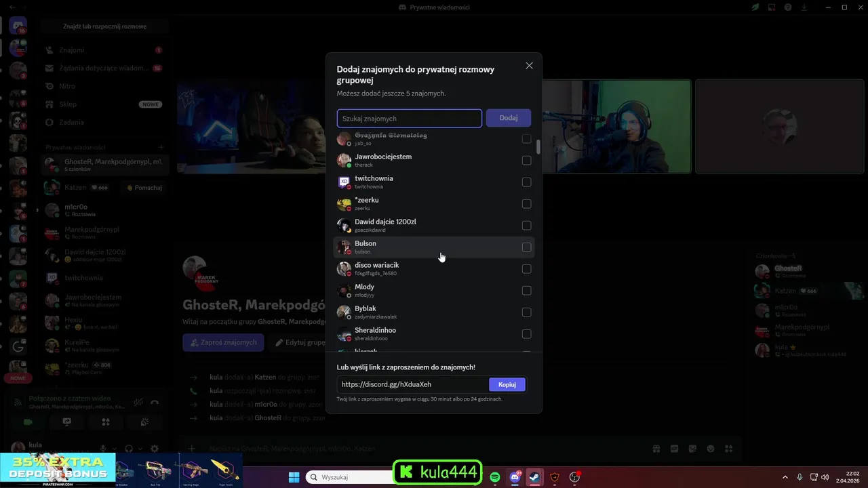Open Steam from taskbar
This screenshot has width=868, height=488.
535,477
